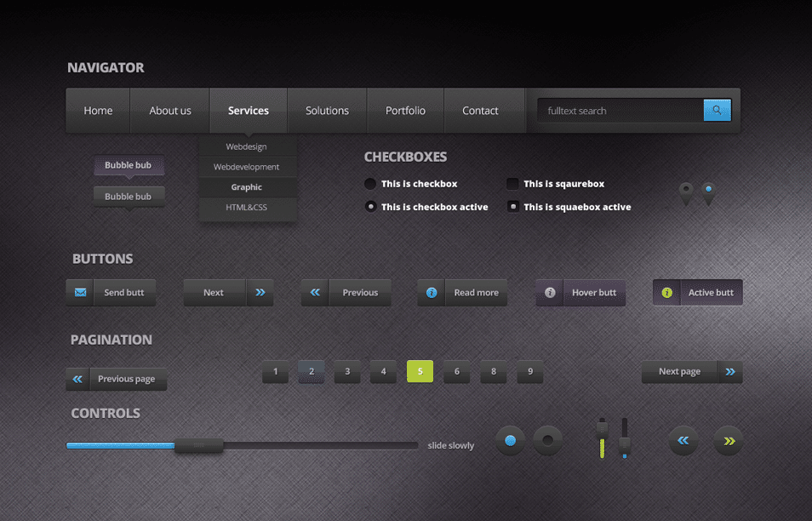Click the back chevrons icon on Previous button
The image size is (812, 521).
click(314, 292)
